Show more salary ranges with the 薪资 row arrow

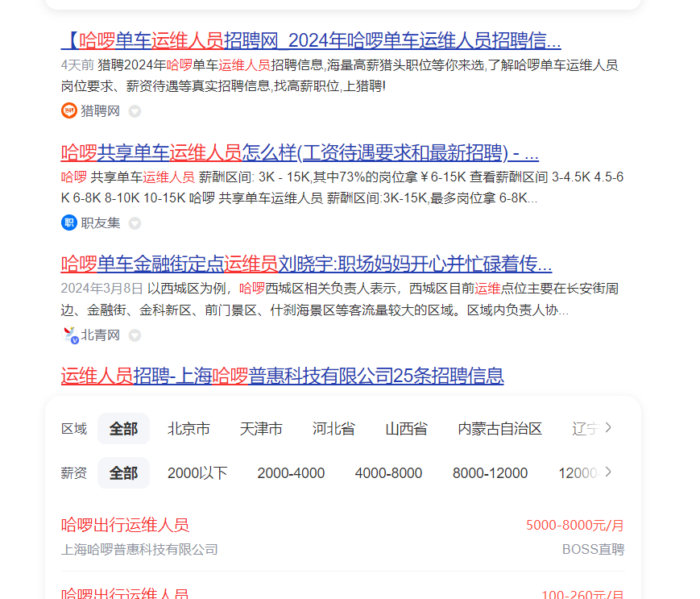[608, 472]
